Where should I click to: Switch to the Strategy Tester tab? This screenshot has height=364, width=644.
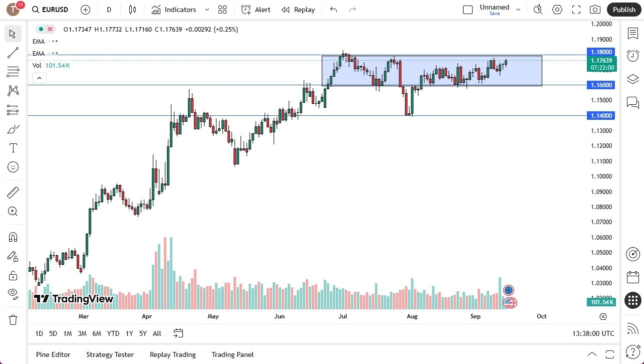110,354
